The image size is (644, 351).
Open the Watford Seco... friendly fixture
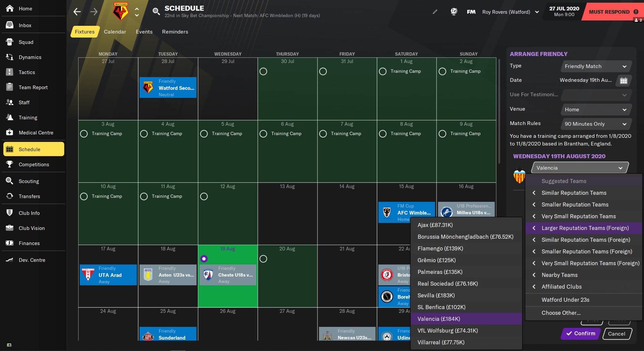[x=168, y=88]
